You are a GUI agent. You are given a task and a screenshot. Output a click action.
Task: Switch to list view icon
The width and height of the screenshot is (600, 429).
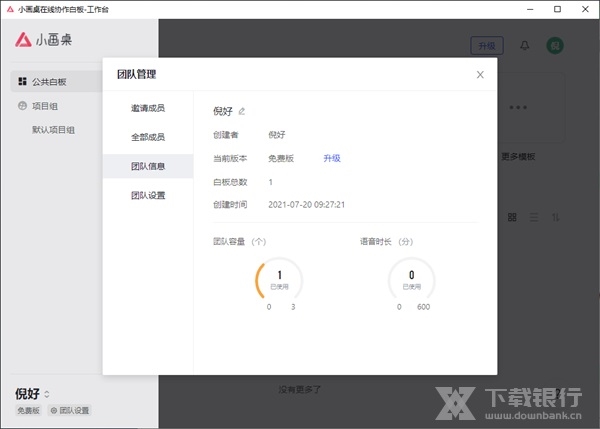click(533, 217)
